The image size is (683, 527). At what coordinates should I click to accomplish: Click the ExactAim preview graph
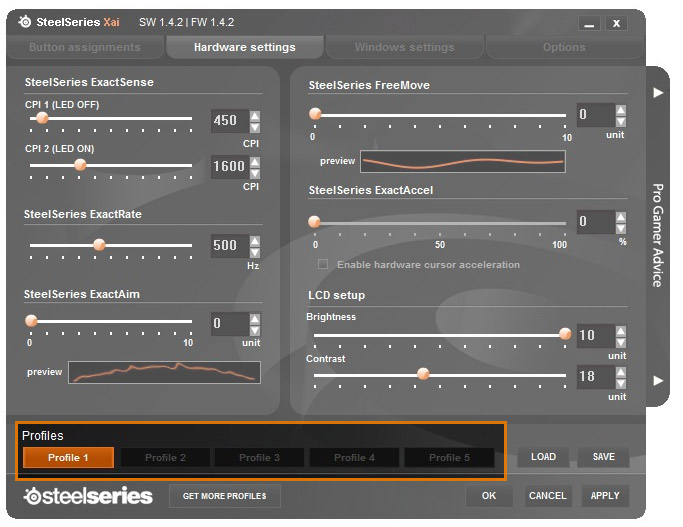pos(165,372)
